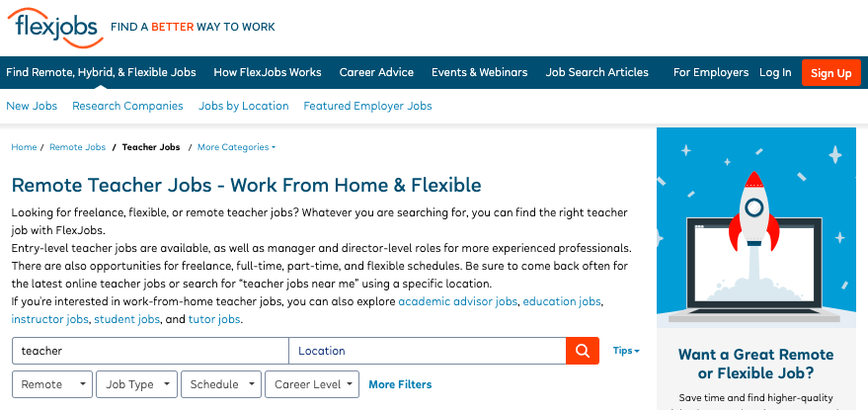
Task: Select the New Jobs tab
Action: point(32,106)
